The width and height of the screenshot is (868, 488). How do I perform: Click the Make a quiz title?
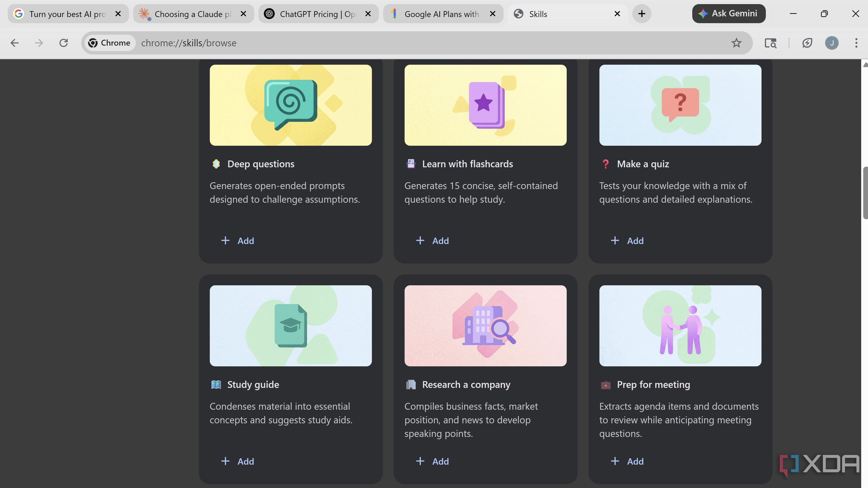pos(643,164)
